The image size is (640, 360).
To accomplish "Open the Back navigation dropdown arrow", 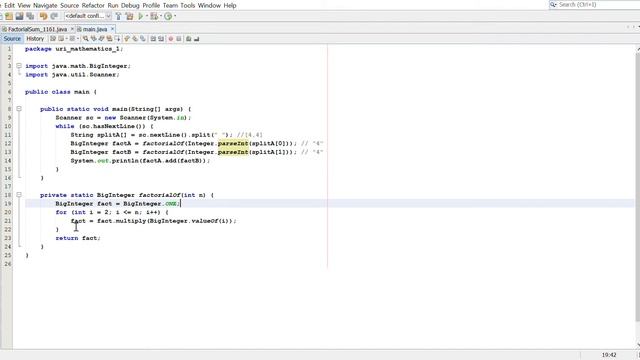I will pos(67,39).
